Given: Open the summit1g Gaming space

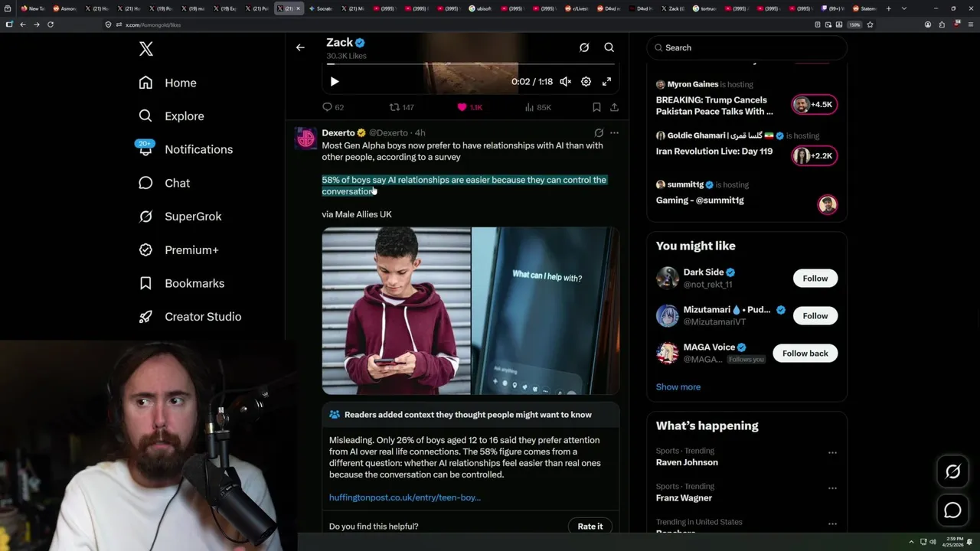Looking at the screenshot, I should pyautogui.click(x=700, y=201).
